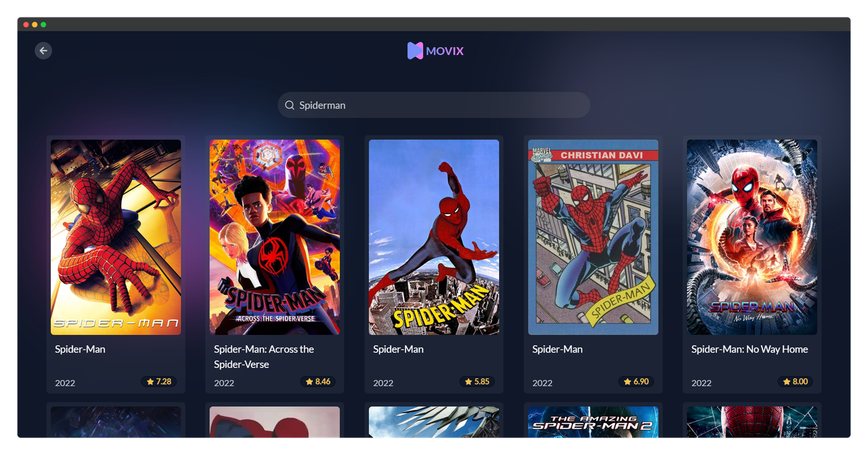Go back with the arrow button

coord(43,51)
